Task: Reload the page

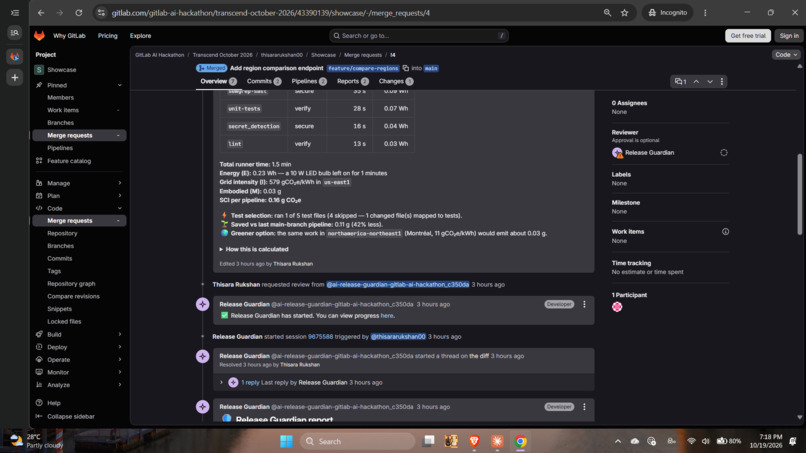Action: pos(79,13)
